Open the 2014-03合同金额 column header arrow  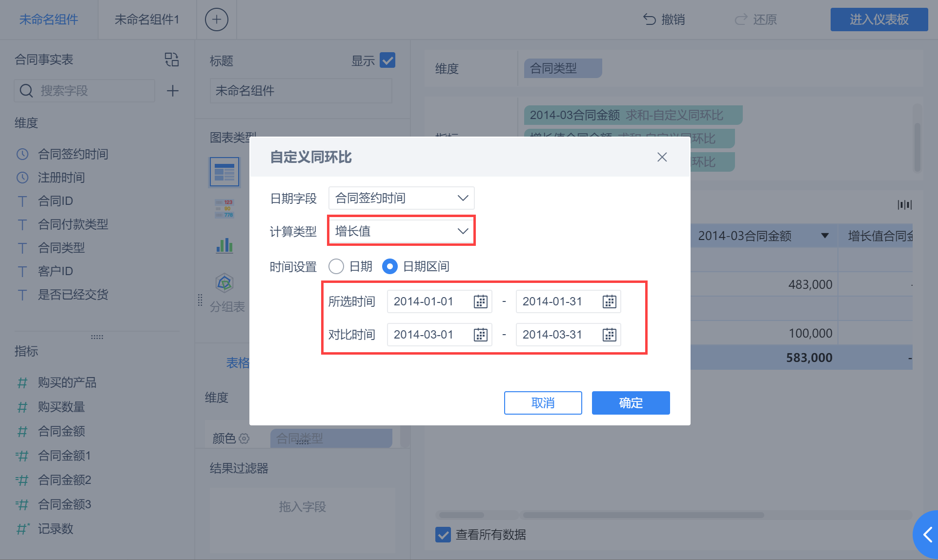825,236
